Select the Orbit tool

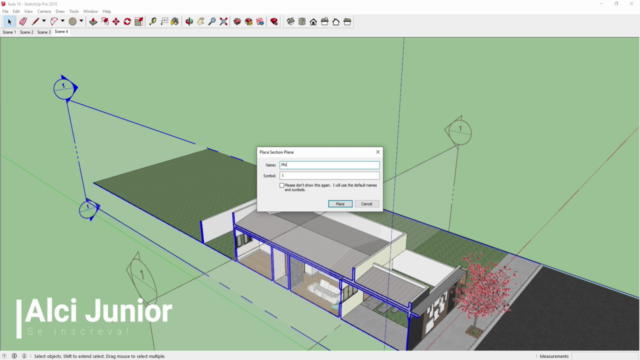[189, 22]
